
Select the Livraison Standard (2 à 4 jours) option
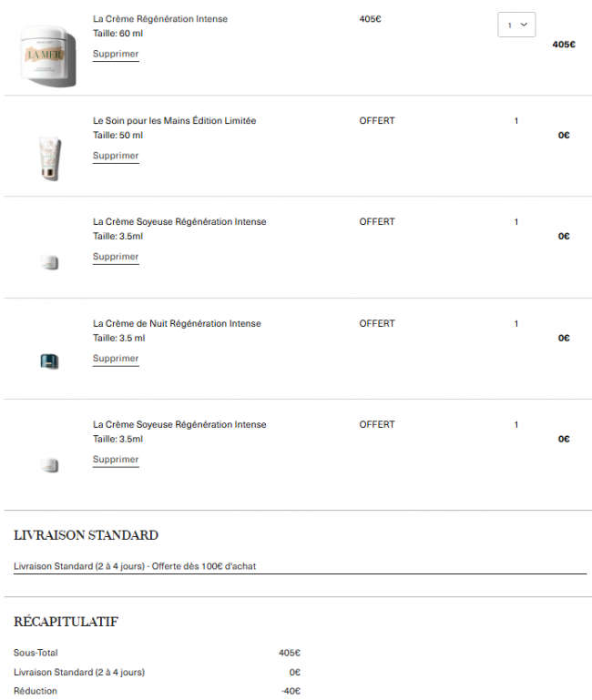click(135, 566)
